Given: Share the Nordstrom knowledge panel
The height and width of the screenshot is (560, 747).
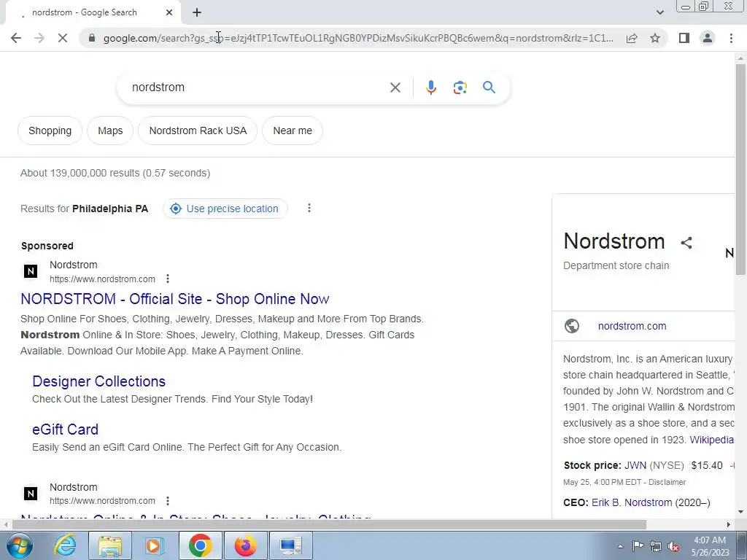Looking at the screenshot, I should tap(686, 242).
